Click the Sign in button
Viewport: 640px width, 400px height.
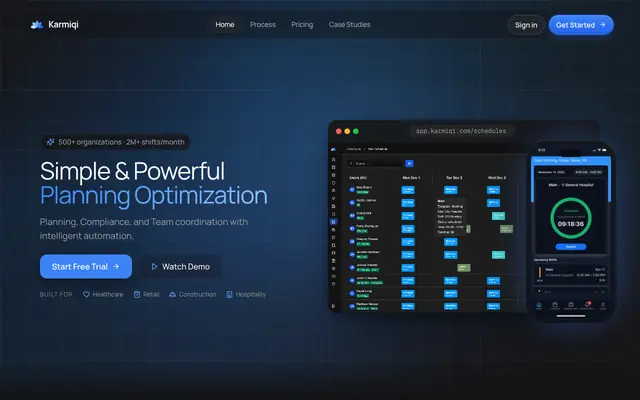click(x=526, y=25)
